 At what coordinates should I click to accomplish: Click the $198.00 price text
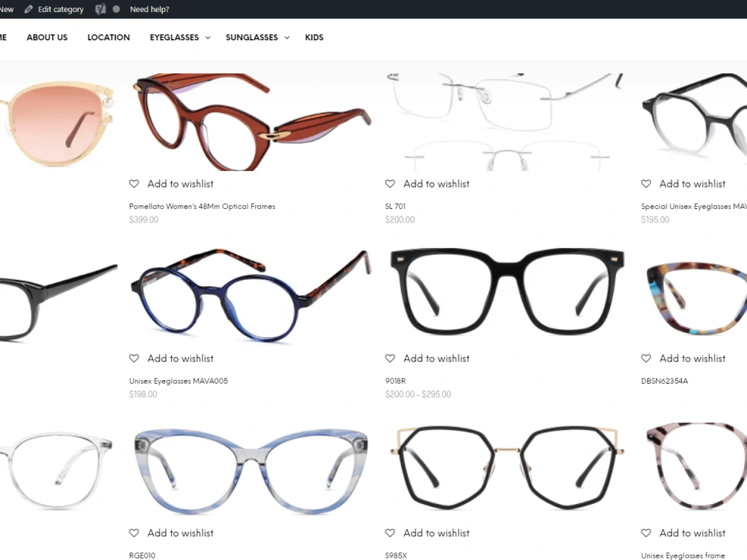pos(143,394)
